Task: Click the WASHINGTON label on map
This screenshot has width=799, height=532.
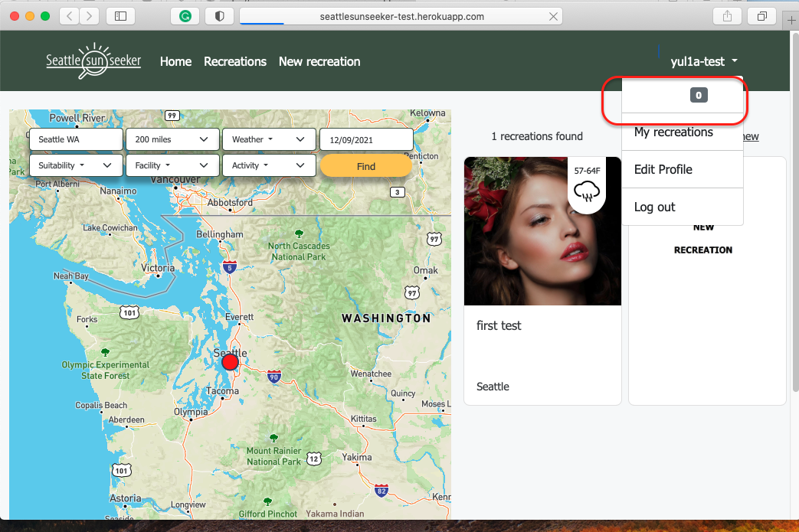Action: coord(386,318)
